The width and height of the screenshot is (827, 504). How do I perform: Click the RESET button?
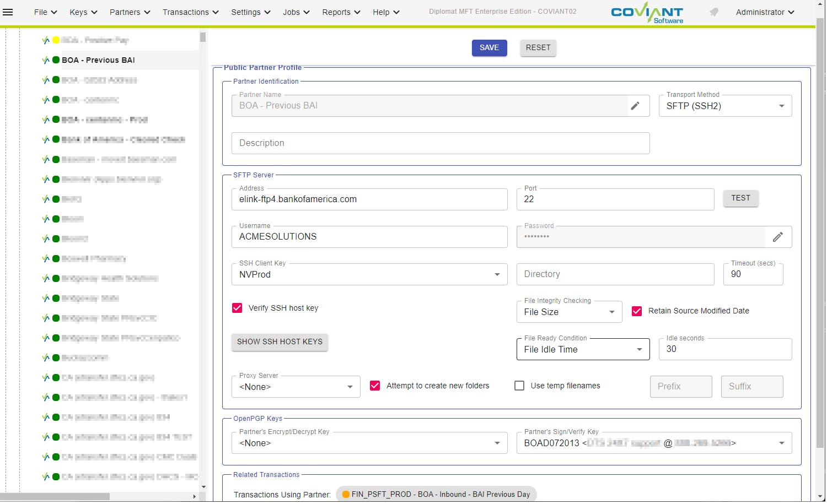(x=538, y=48)
